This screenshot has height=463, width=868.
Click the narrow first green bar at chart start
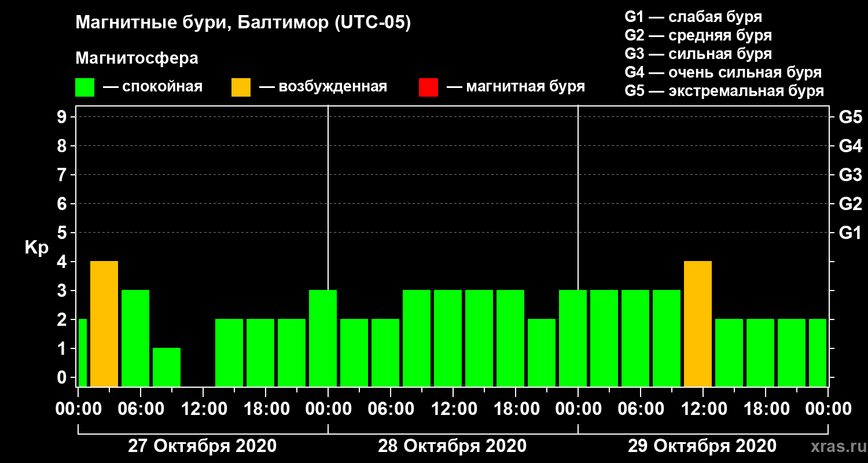82,352
